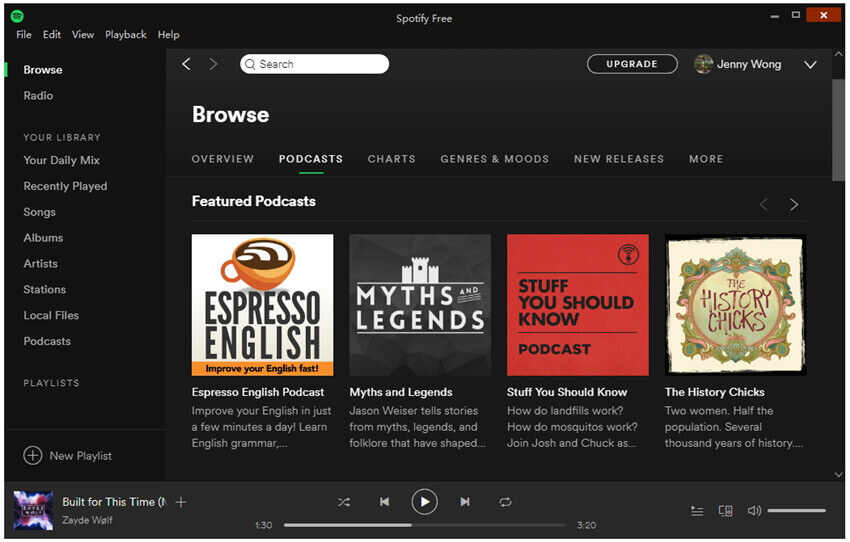Open Radio in the sidebar

[x=38, y=95]
